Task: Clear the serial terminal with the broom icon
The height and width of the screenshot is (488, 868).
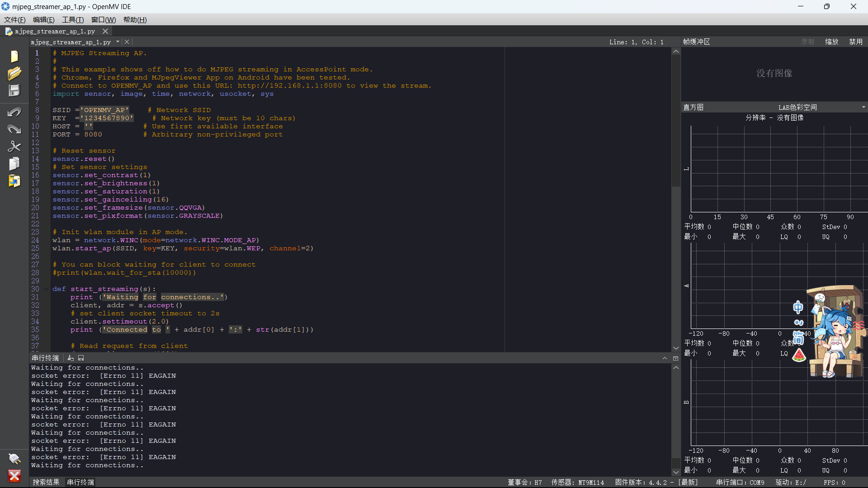Action: pyautogui.click(x=71, y=358)
